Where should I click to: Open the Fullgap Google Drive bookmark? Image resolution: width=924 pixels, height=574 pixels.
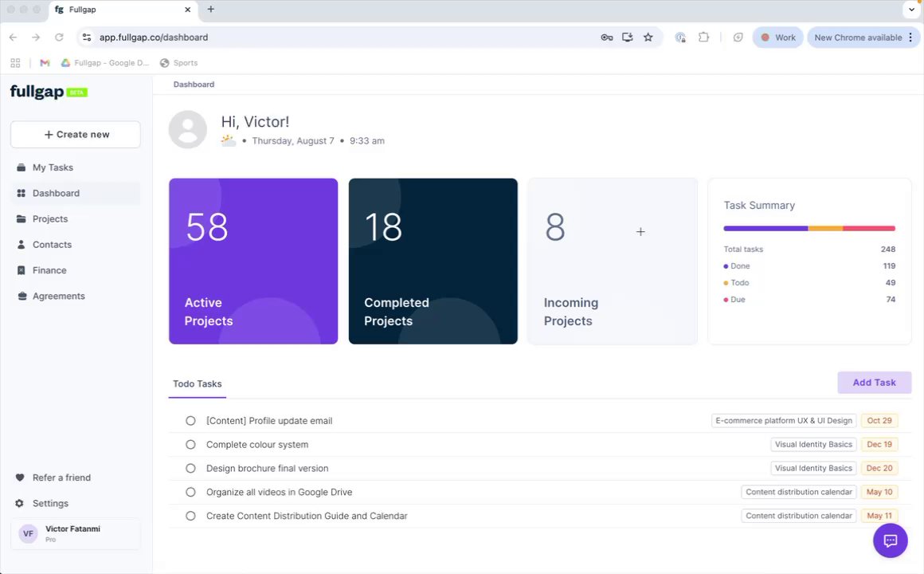coord(105,62)
